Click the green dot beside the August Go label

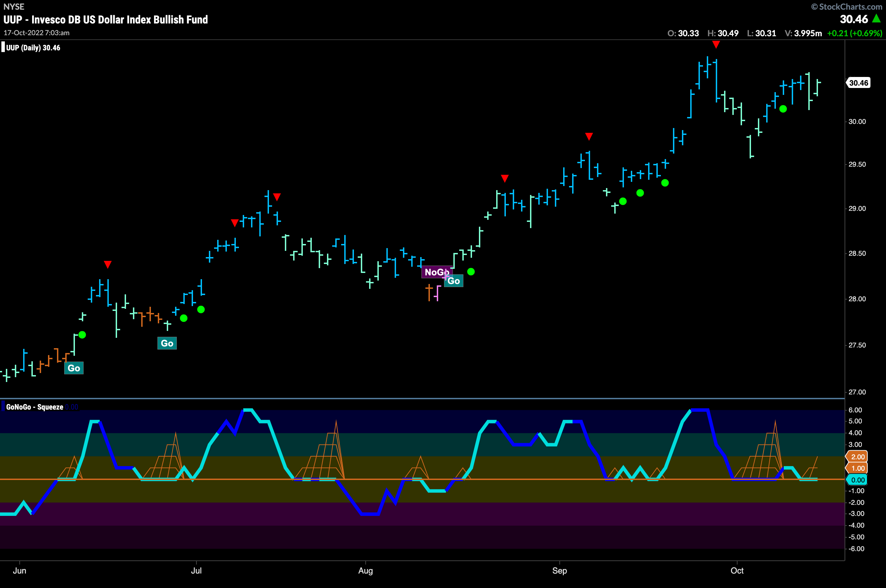pyautogui.click(x=471, y=272)
